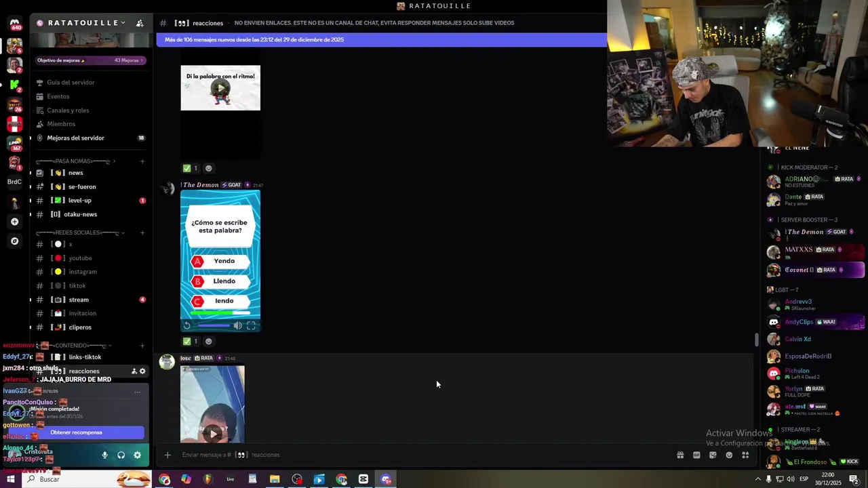Open File Explorer from the taskbar
The width and height of the screenshot is (868, 488).
click(275, 479)
